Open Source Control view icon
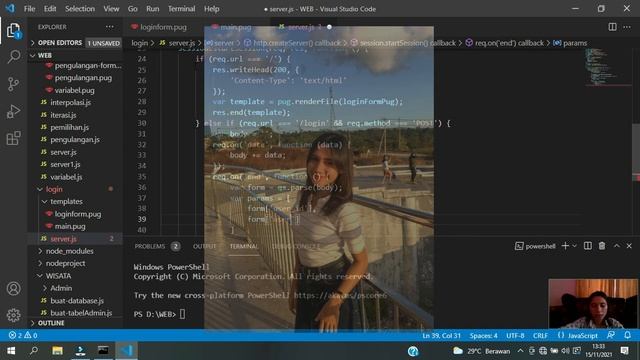Image resolution: width=640 pixels, height=360 pixels. click(x=13, y=84)
